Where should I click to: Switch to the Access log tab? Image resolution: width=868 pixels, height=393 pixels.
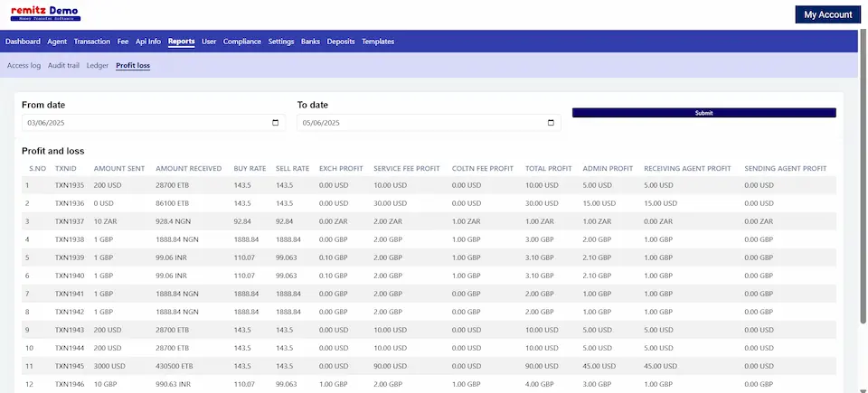point(24,66)
